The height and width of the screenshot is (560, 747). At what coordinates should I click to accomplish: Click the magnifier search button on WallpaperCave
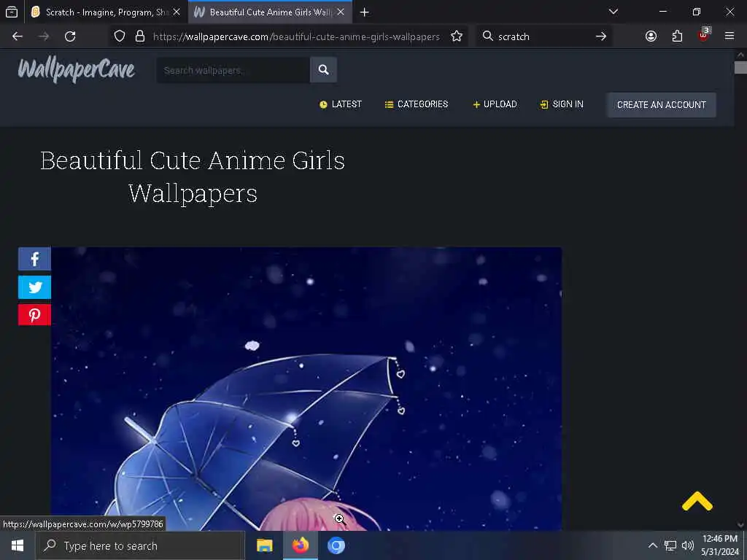pos(323,70)
